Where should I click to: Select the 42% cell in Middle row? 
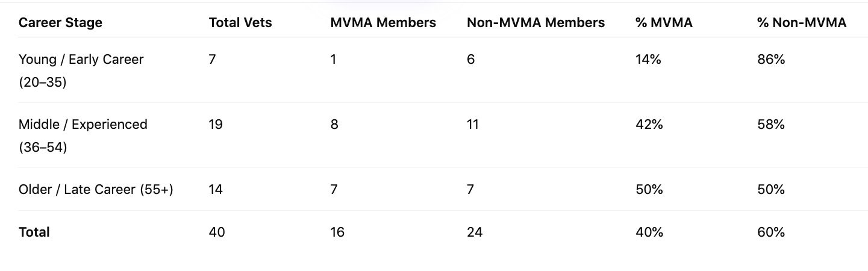coord(649,125)
